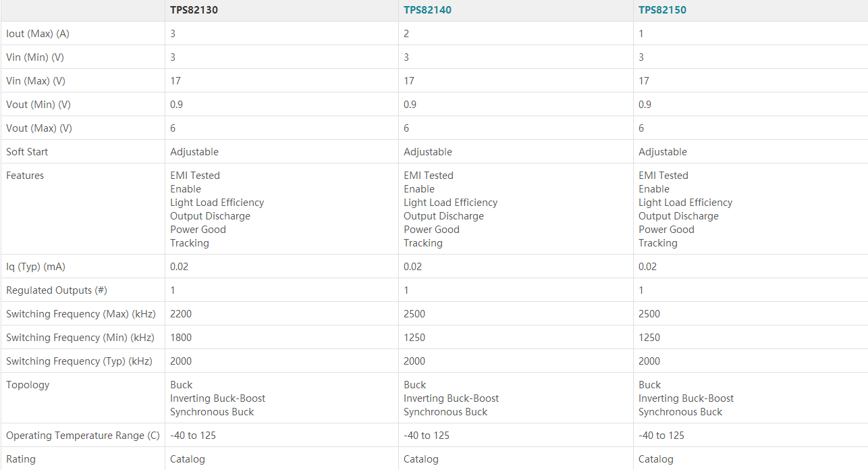Image resolution: width=868 pixels, height=470 pixels.
Task: Open the TPS82140 product link
Action: pos(427,10)
